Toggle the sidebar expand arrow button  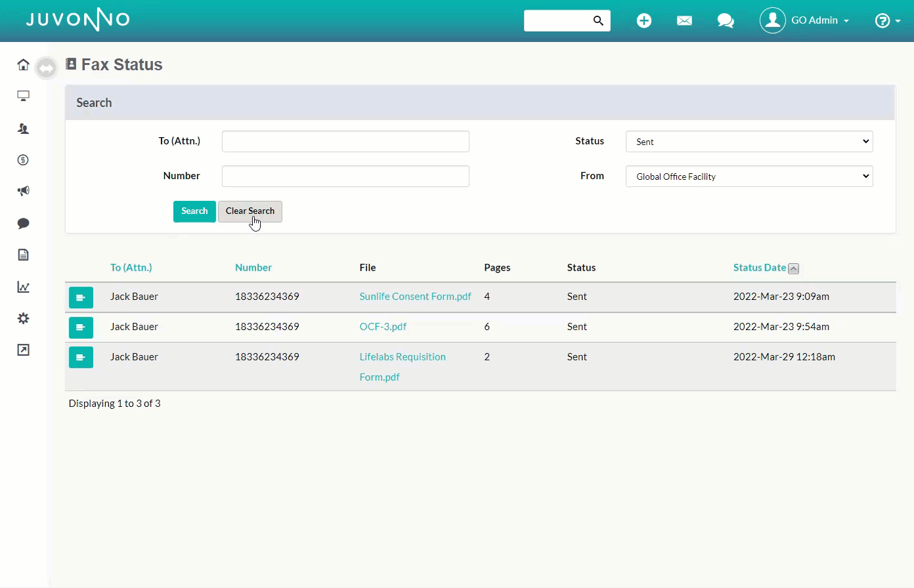pyautogui.click(x=46, y=68)
